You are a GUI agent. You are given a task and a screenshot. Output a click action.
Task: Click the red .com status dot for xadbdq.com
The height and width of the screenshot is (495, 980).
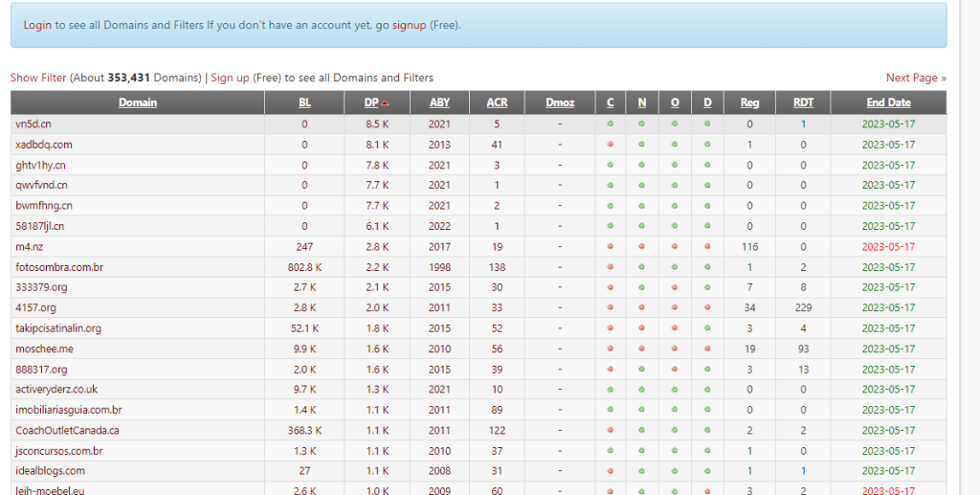(610, 145)
